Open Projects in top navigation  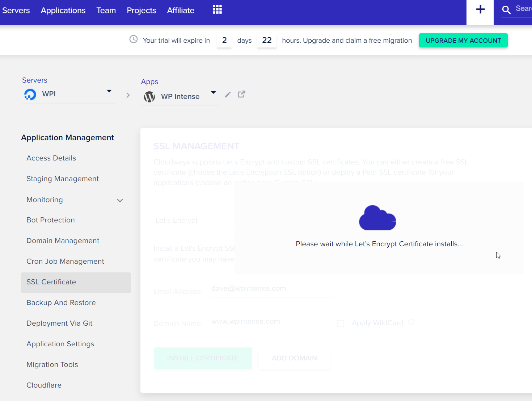[x=141, y=11]
